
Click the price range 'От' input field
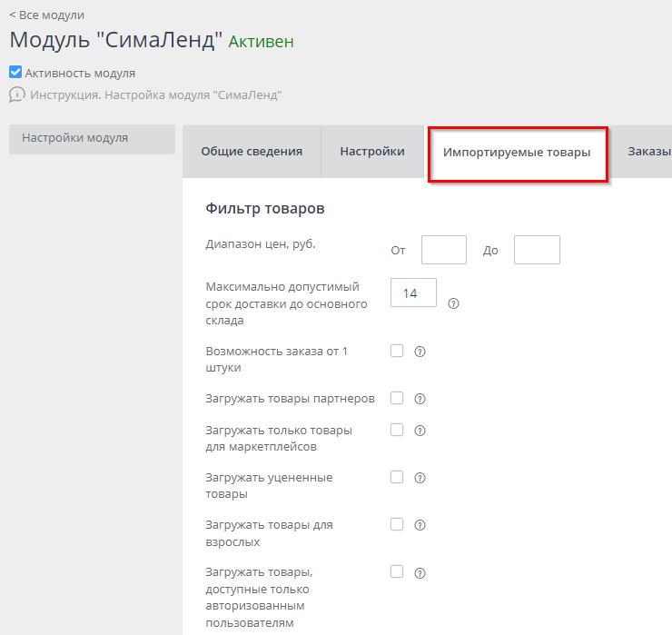444,250
